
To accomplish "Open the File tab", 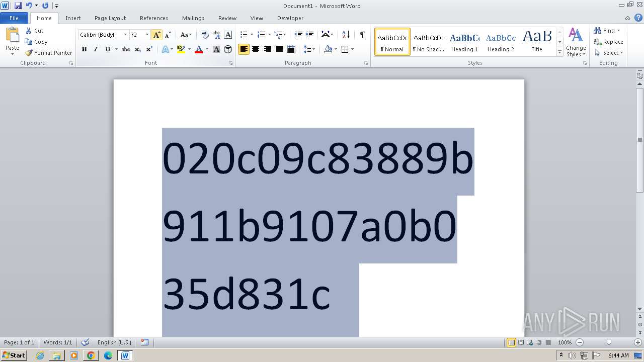I will 14,18.
